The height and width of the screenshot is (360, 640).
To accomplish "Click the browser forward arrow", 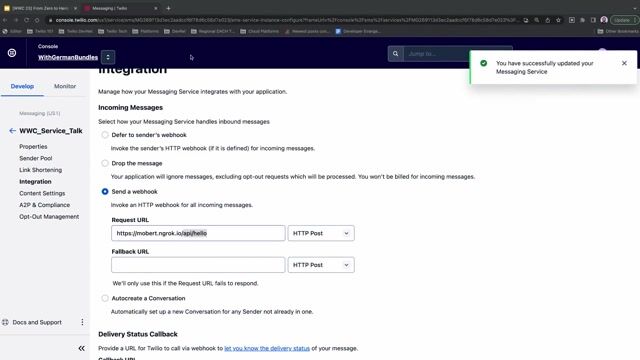I will click(16, 20).
